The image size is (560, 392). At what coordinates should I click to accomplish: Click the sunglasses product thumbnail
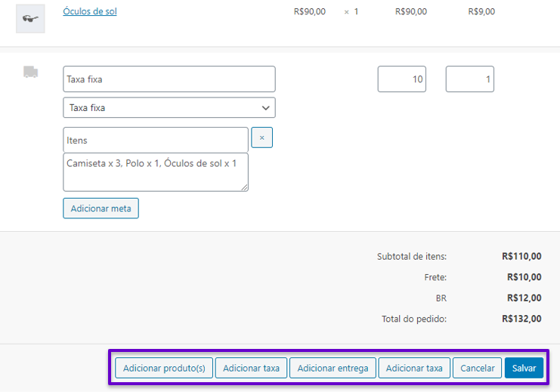click(x=30, y=19)
